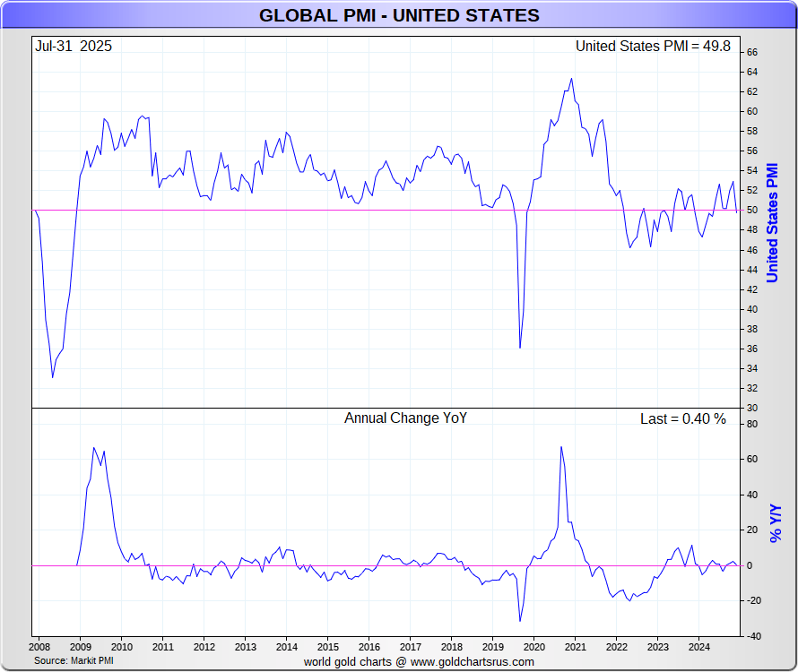Image resolution: width=798 pixels, height=672 pixels.
Task: Click the 2012 year label
Action: [204, 647]
